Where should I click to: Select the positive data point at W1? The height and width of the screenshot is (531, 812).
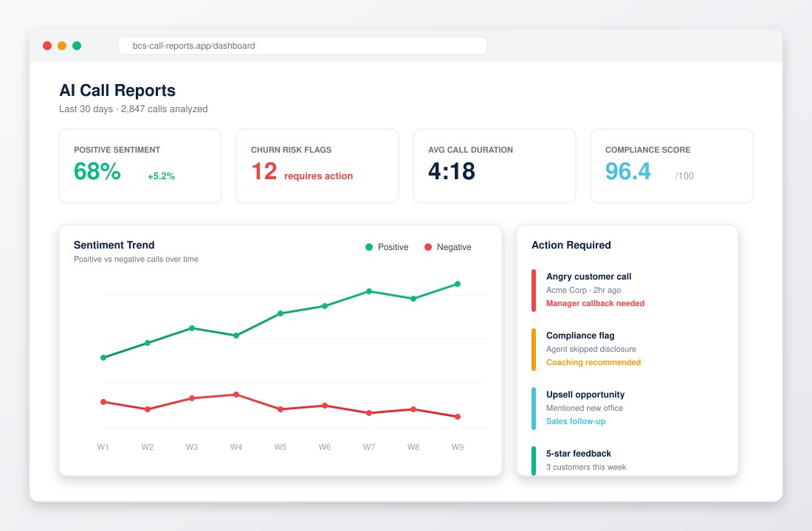(x=103, y=358)
